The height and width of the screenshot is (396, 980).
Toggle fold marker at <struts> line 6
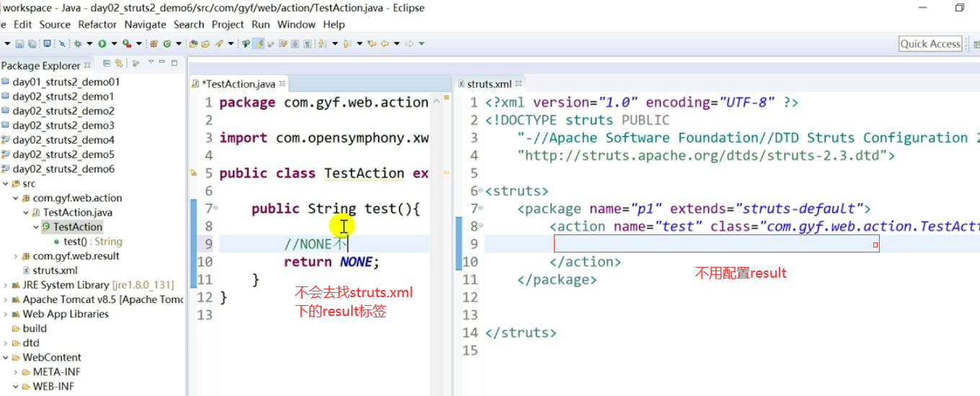pos(481,191)
